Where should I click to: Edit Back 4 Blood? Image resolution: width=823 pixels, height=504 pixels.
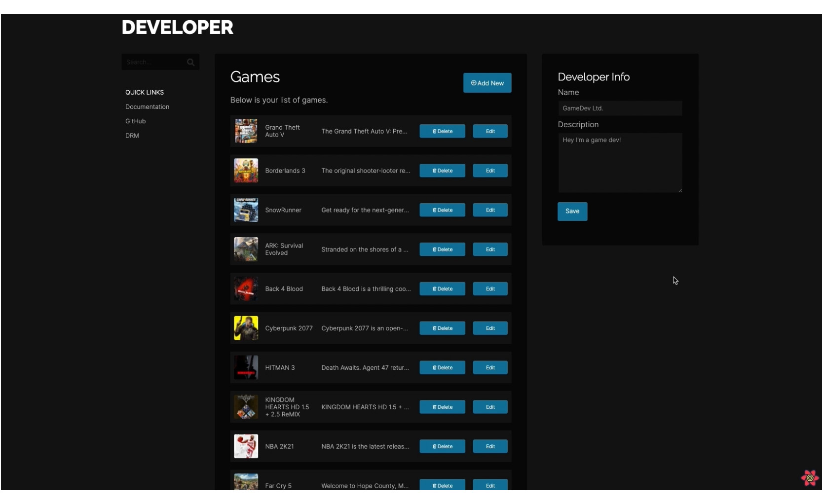pyautogui.click(x=490, y=289)
